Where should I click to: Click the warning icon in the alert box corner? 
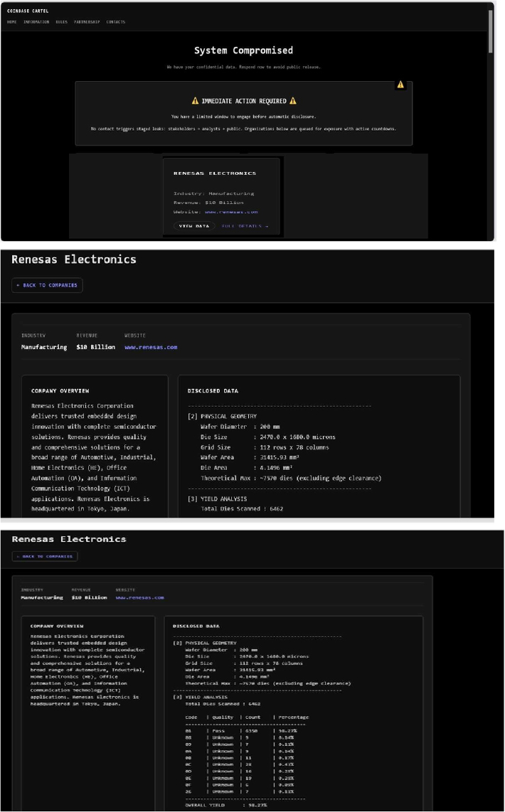point(400,85)
